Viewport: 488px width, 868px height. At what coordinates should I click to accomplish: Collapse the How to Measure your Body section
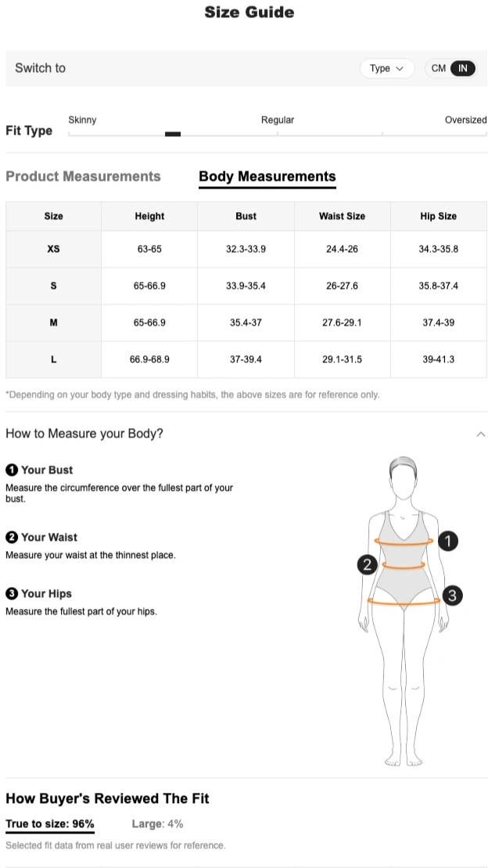480,434
